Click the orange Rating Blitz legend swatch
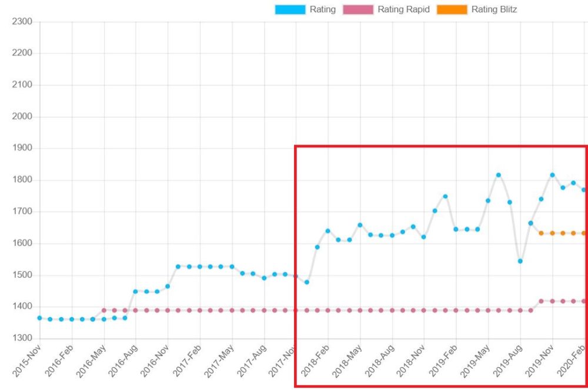Screen dimensions: 588x390 [452, 9]
